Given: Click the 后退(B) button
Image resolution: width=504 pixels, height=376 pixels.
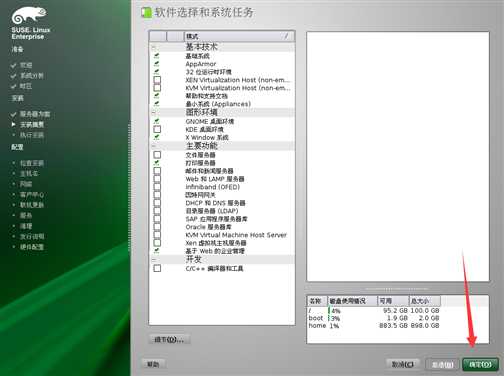Looking at the screenshot, I should (x=442, y=365).
